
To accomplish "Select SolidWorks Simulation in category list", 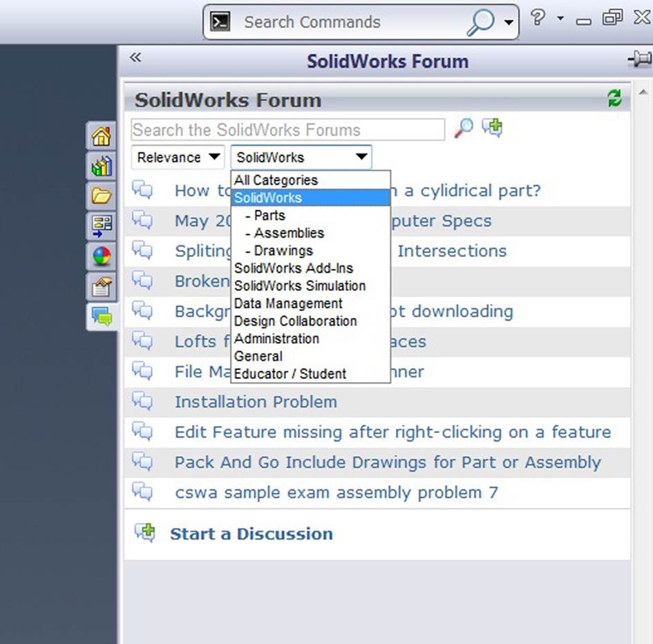I will (300, 286).
